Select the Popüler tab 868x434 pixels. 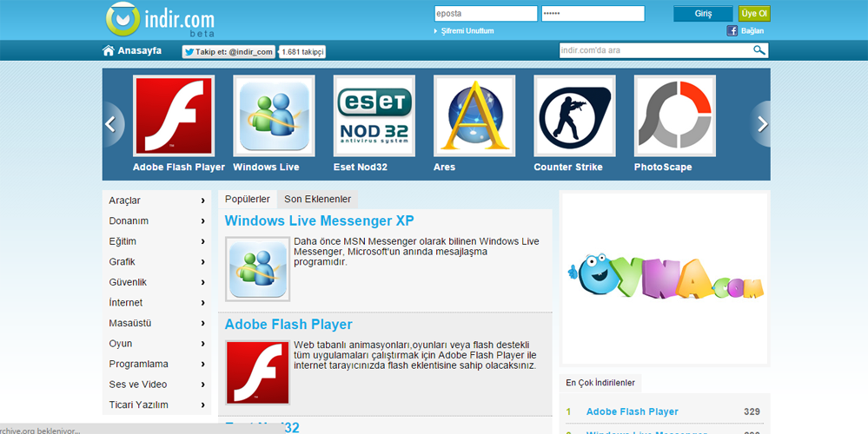(x=248, y=200)
